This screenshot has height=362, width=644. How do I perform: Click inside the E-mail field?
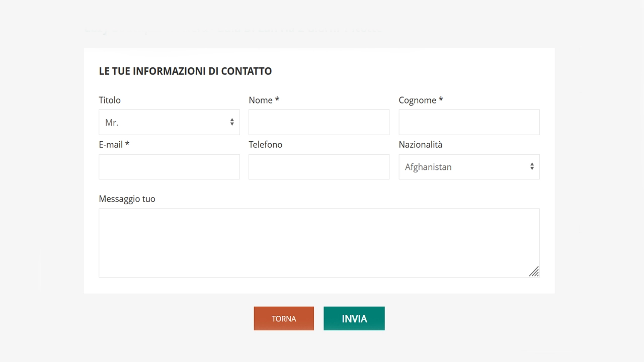169,166
